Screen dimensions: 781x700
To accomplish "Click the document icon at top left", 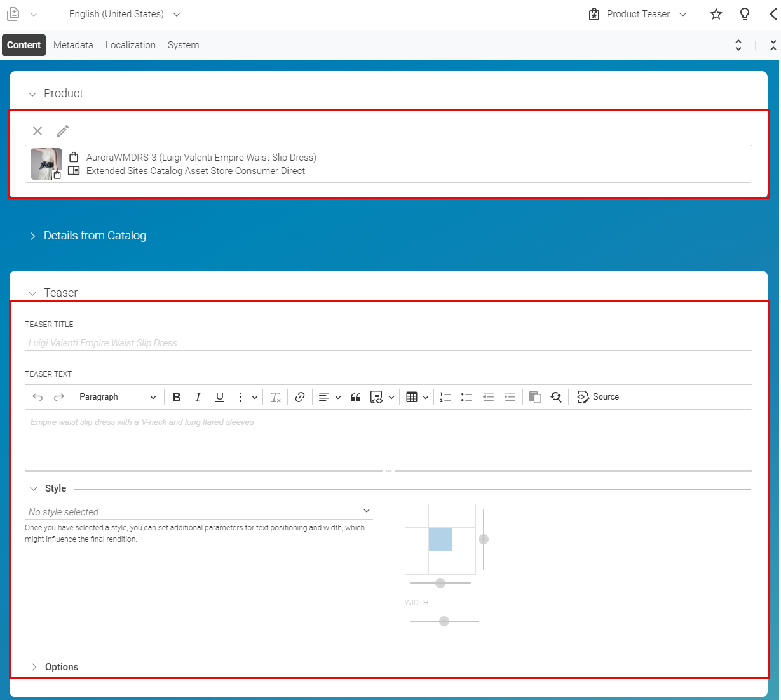I will tap(13, 14).
